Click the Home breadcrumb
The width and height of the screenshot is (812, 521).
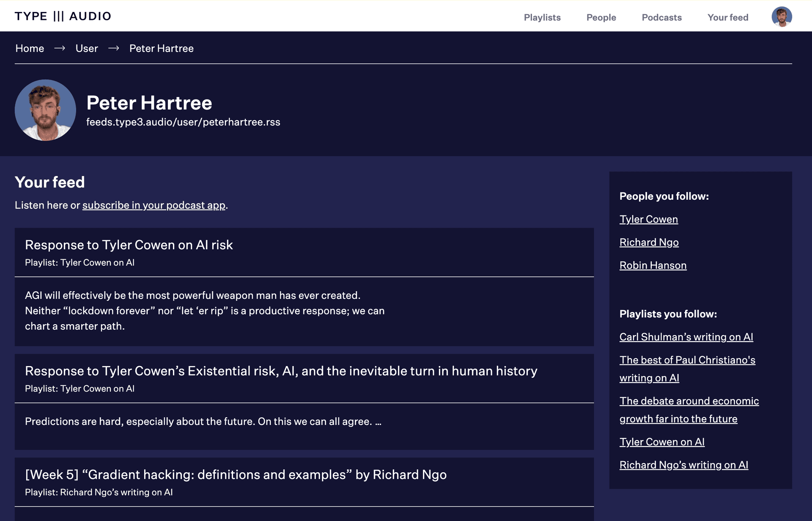30,48
